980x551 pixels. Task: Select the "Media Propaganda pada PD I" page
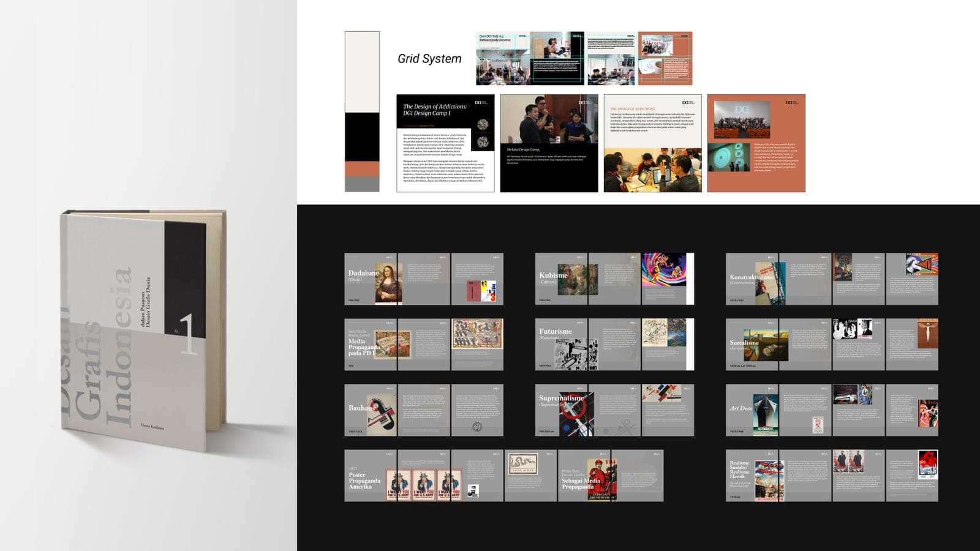pyautogui.click(x=371, y=345)
